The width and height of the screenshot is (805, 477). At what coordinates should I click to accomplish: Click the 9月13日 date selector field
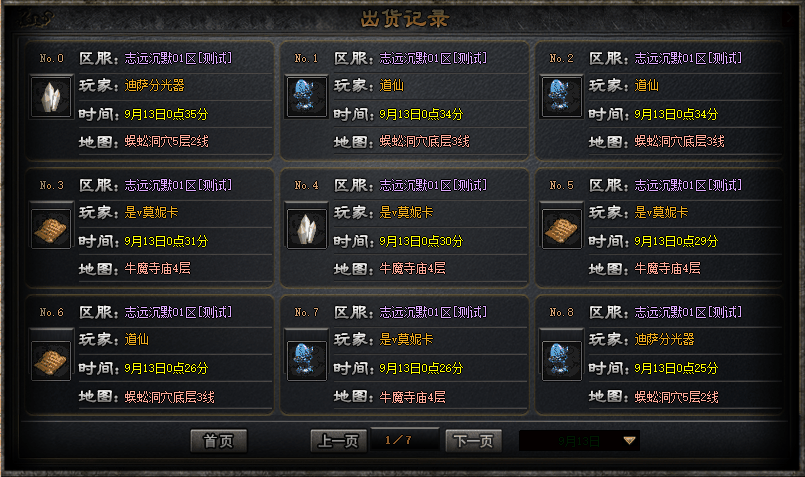point(579,441)
